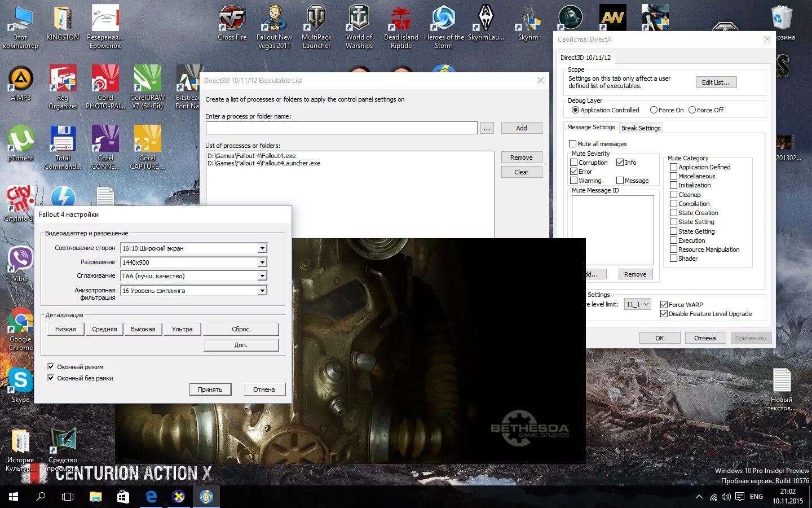Open the Cross Fire desktop shortcut
The width and height of the screenshot is (812, 508).
click(x=232, y=23)
